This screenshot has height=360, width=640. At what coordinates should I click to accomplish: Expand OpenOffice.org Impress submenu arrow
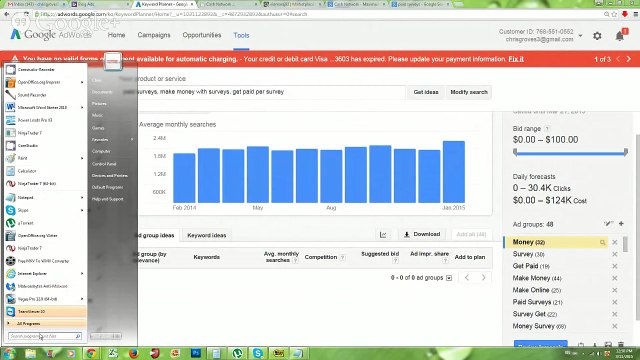point(82,82)
